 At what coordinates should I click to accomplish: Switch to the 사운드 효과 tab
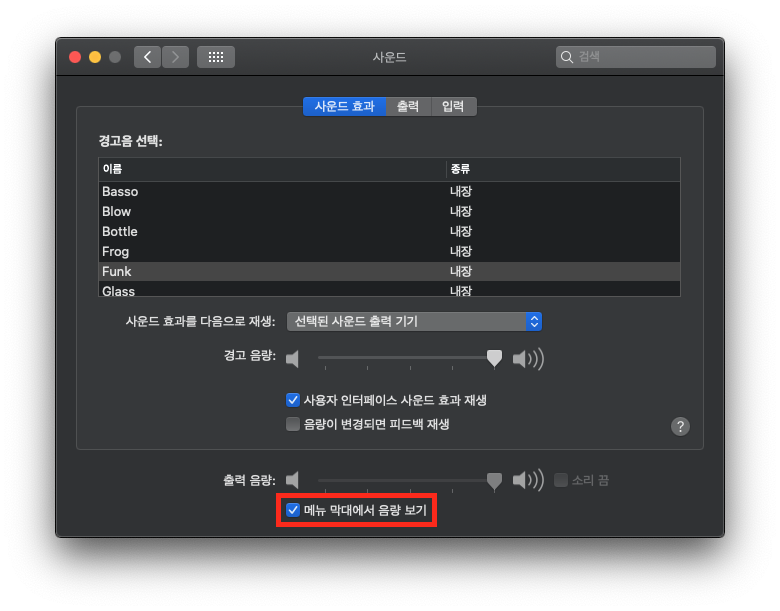[x=344, y=106]
